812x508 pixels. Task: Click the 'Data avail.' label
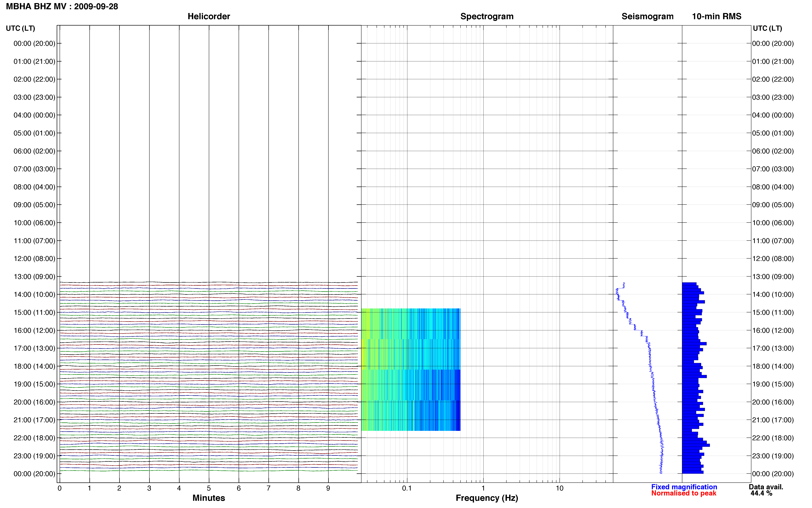point(766,487)
